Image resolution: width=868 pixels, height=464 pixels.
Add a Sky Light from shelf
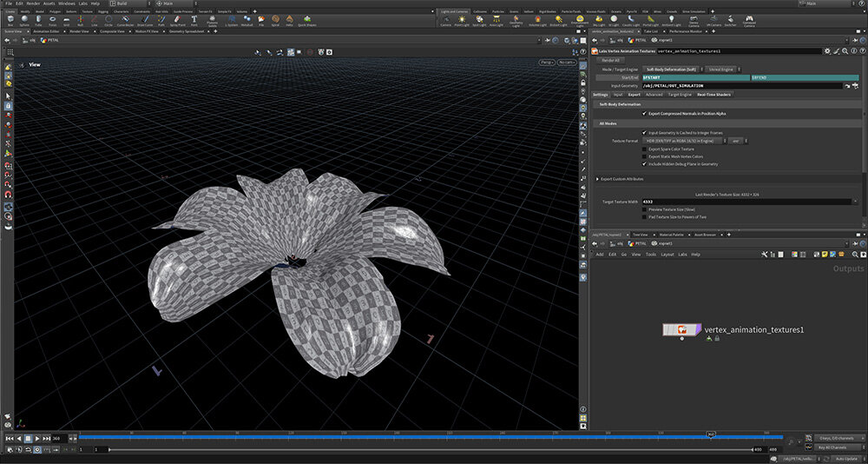(599, 20)
